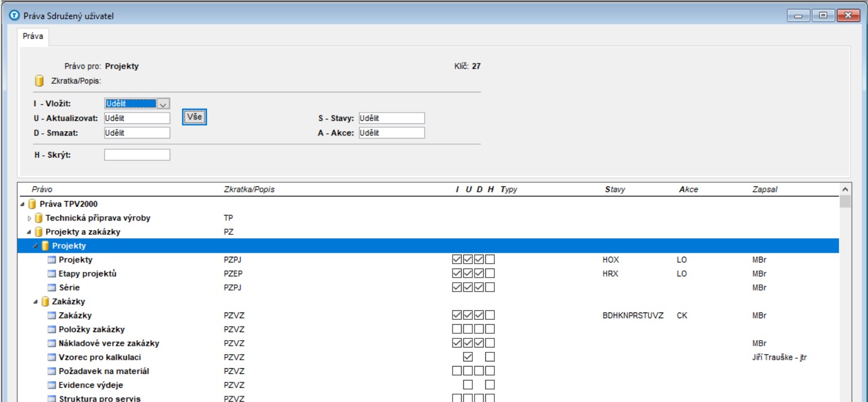This screenshot has width=868, height=402.
Task: Enable the first checkbox for Položky zakázky
Action: tap(457, 329)
